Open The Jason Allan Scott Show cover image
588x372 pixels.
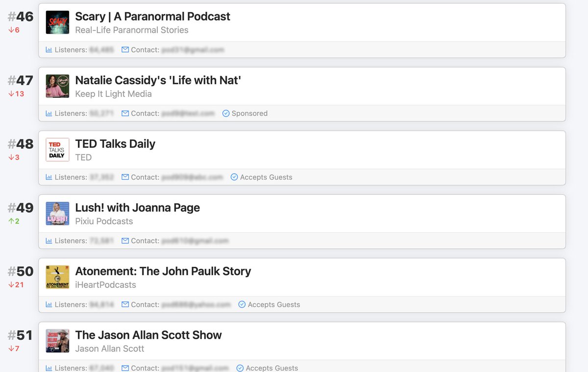pyautogui.click(x=57, y=341)
